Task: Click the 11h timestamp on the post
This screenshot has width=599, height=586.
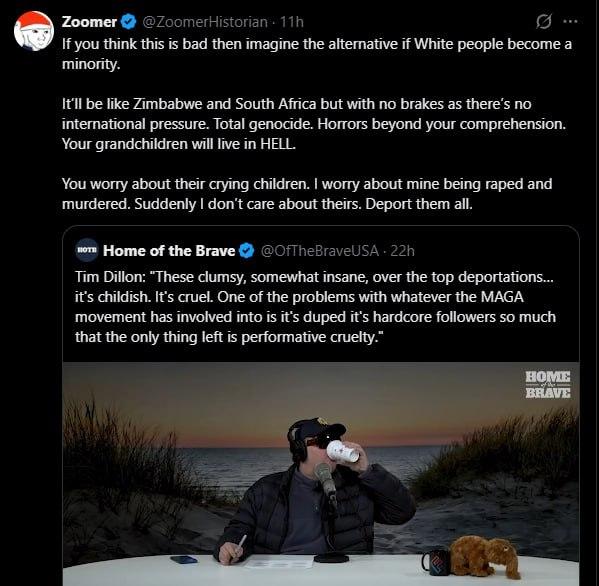Action: (x=292, y=22)
